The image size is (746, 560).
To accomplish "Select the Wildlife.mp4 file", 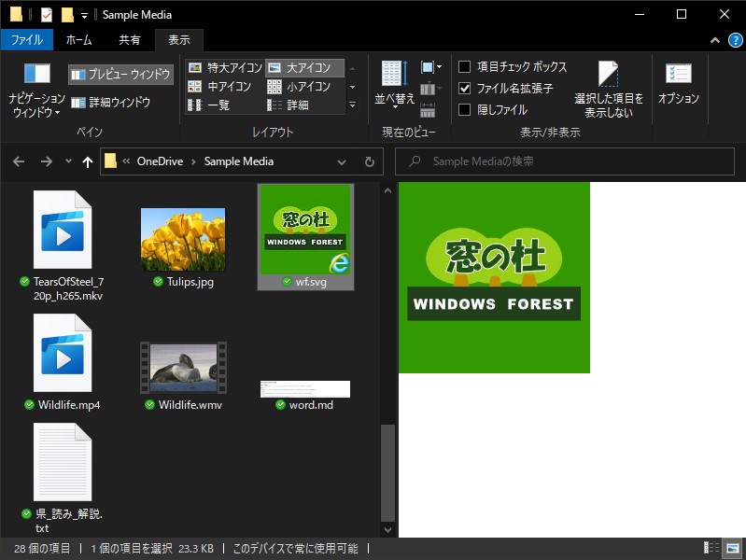I will [63, 361].
